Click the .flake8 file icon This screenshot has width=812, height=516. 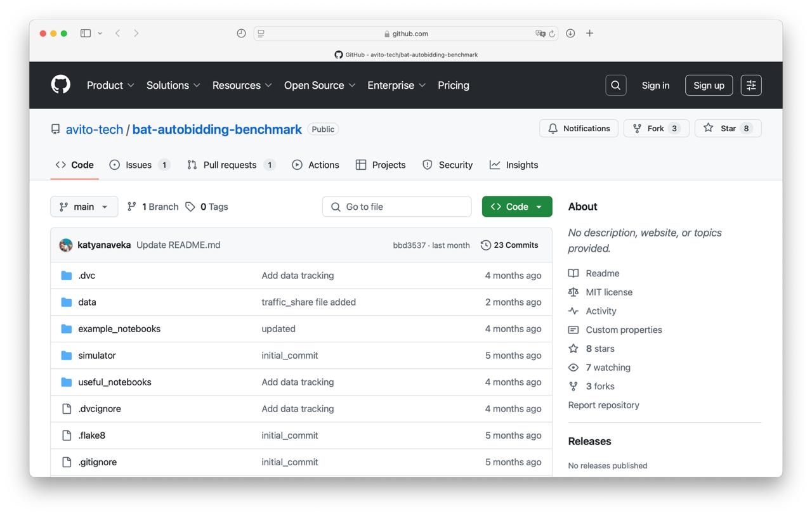(x=67, y=435)
